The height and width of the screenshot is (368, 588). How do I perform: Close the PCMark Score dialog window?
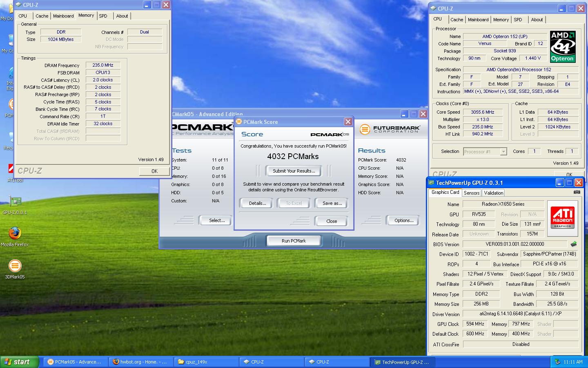tap(348, 121)
